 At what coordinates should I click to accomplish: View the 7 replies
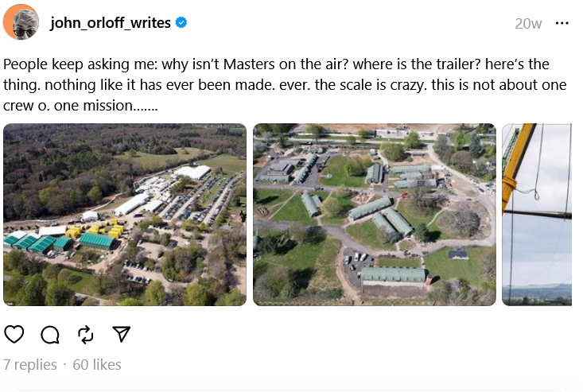[30, 365]
